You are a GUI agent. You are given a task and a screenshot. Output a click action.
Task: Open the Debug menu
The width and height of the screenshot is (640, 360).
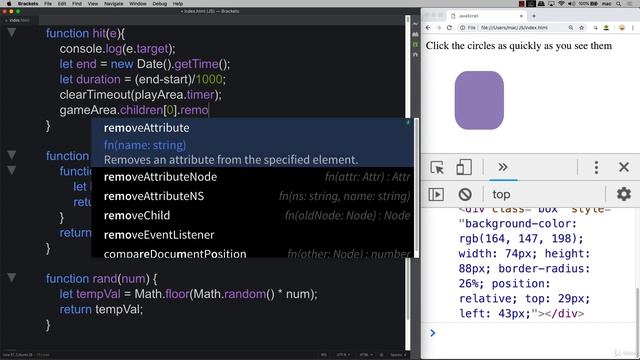point(160,4)
